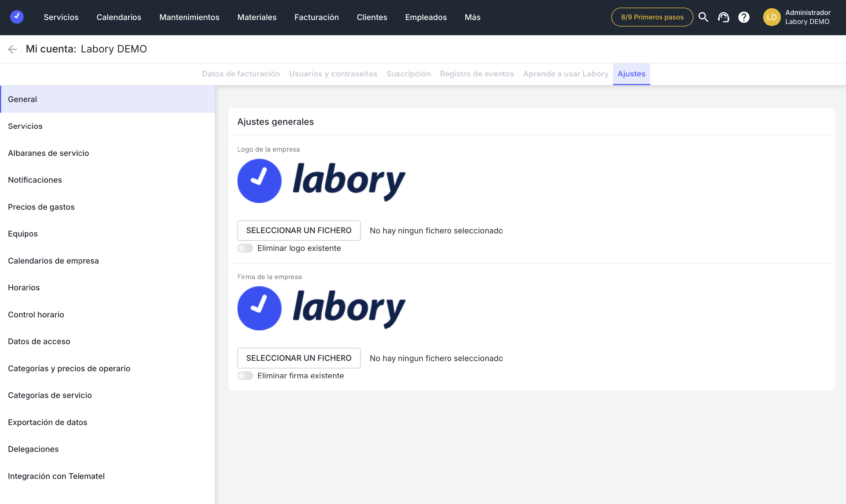Toggle Eliminar logo existente switch
The height and width of the screenshot is (504, 846).
pyautogui.click(x=245, y=248)
